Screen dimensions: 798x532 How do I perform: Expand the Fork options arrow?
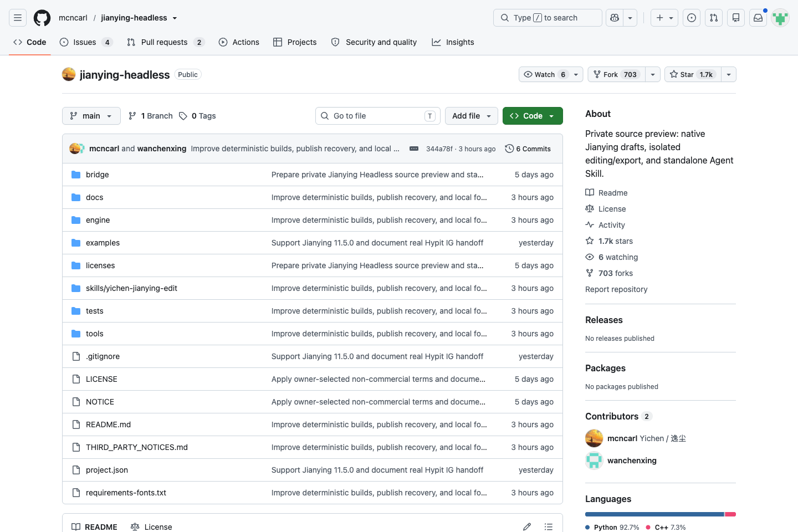(x=653, y=74)
